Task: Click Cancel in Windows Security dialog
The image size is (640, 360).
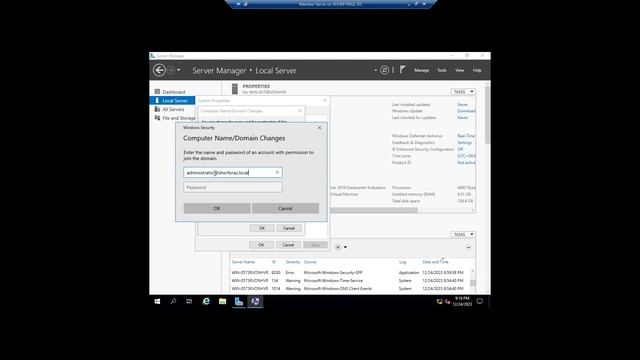Action: tap(285, 209)
